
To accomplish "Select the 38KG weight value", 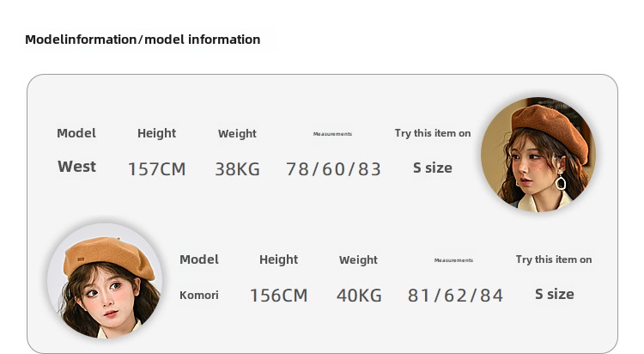I will click(x=237, y=169).
